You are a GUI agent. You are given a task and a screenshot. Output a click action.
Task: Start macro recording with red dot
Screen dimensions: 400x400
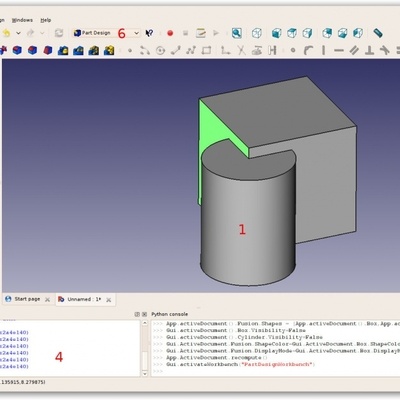pos(170,33)
